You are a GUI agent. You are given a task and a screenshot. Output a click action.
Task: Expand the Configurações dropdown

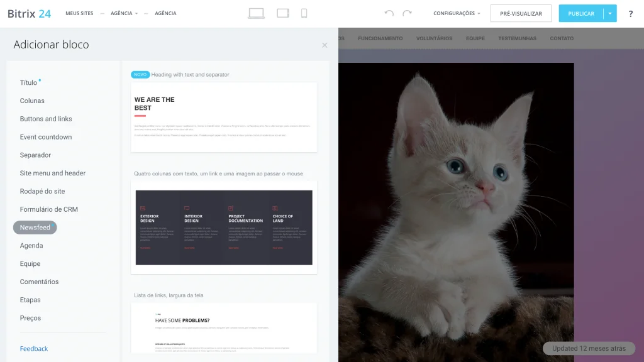(457, 14)
